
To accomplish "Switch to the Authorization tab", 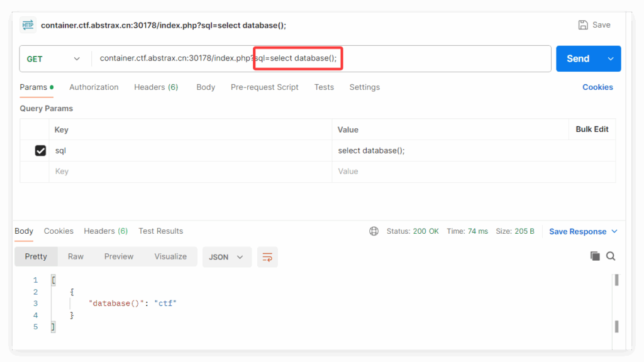I will 94,87.
